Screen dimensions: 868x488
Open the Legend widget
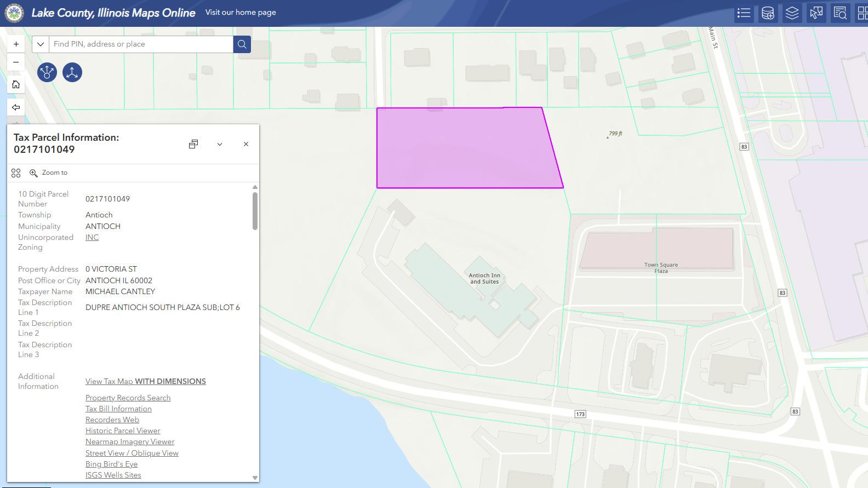coord(744,13)
